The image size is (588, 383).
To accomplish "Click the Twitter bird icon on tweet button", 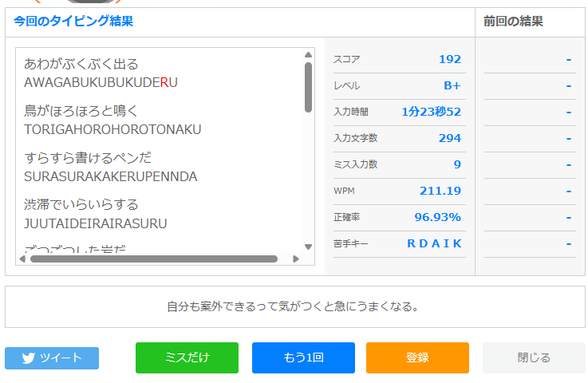I will [28, 358].
